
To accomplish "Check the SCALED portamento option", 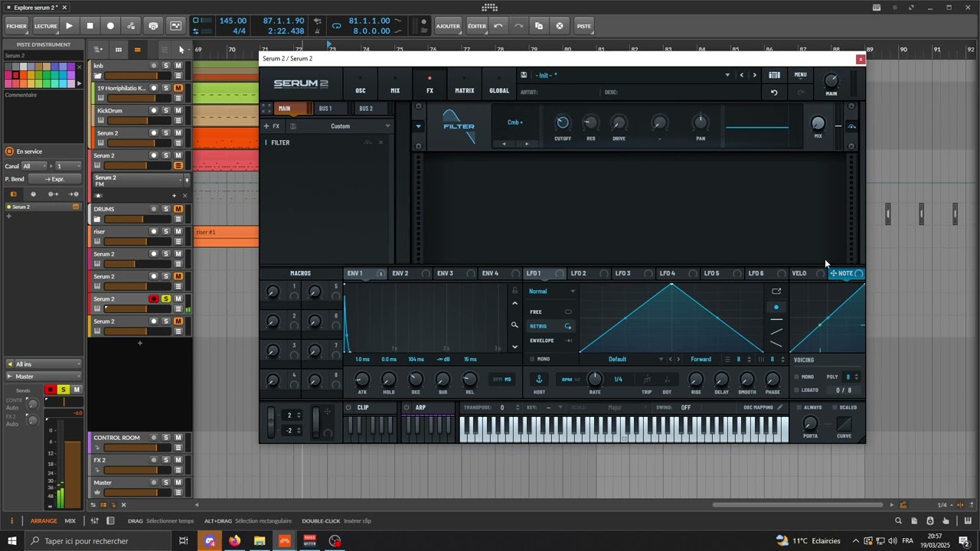I will pos(835,407).
